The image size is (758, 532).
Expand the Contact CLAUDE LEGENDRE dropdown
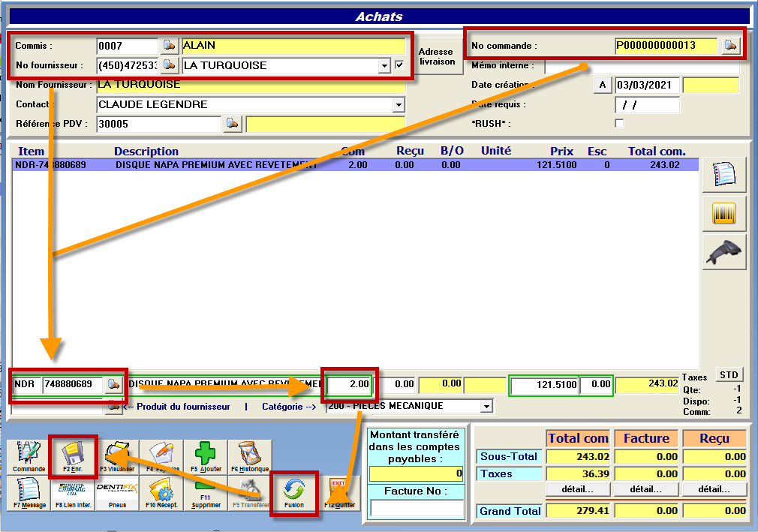pyautogui.click(x=399, y=104)
